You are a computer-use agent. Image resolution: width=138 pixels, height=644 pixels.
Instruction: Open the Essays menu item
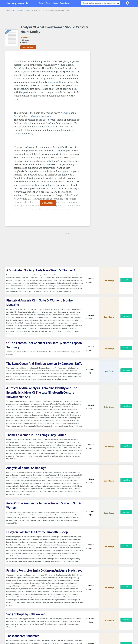(41, 3)
